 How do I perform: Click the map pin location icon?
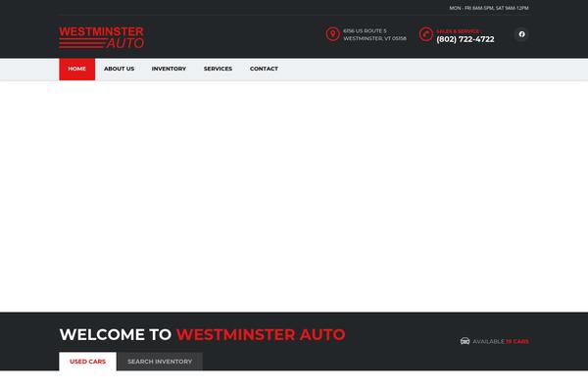332,34
